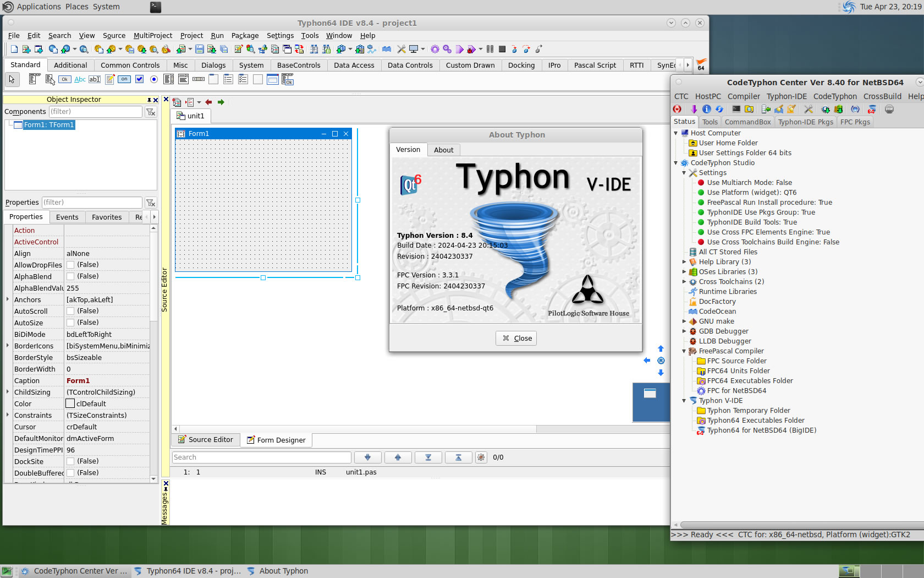Open the CommandBox tab in CodeTyphon Center

click(747, 122)
